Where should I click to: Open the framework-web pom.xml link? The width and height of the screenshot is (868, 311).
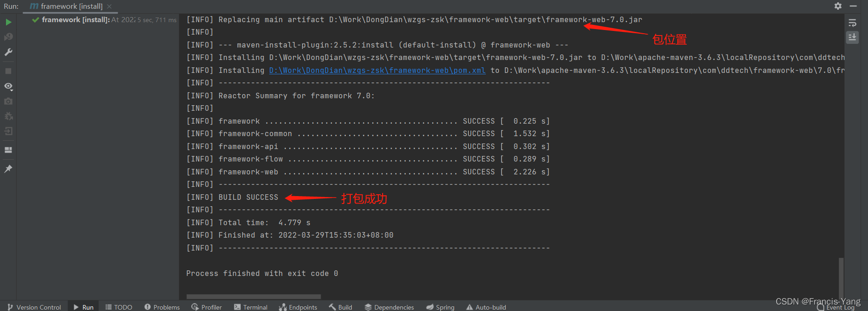[x=377, y=70]
